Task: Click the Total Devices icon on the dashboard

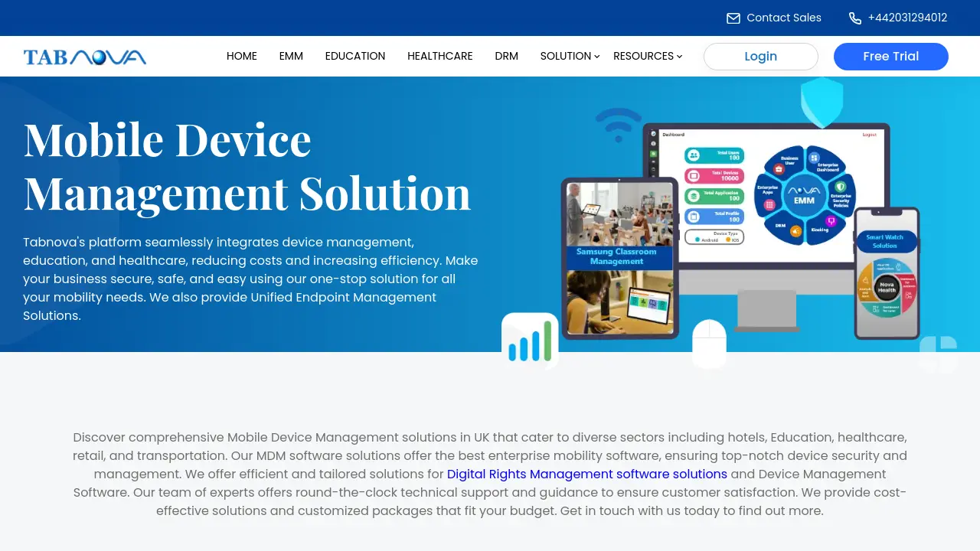Action: click(694, 176)
